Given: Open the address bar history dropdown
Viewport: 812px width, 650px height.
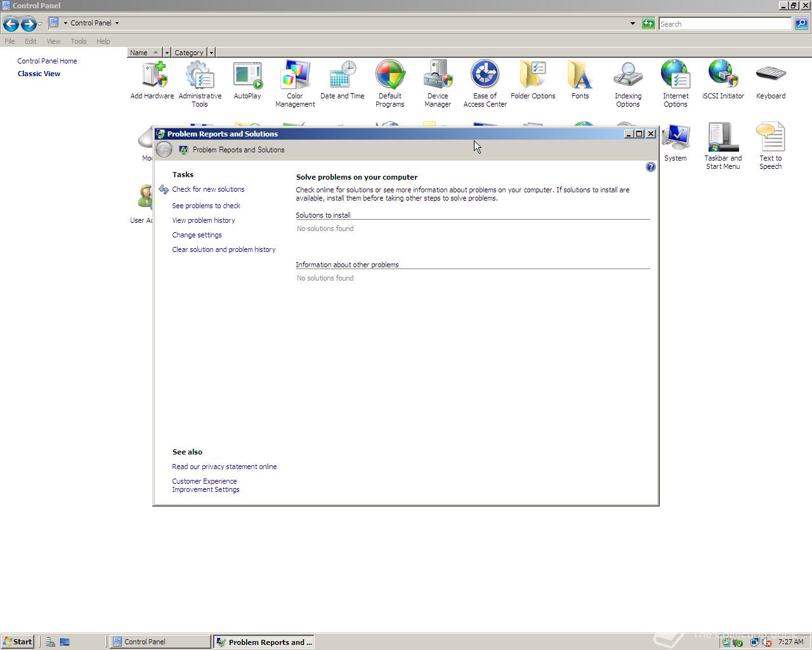Looking at the screenshot, I should click(632, 23).
